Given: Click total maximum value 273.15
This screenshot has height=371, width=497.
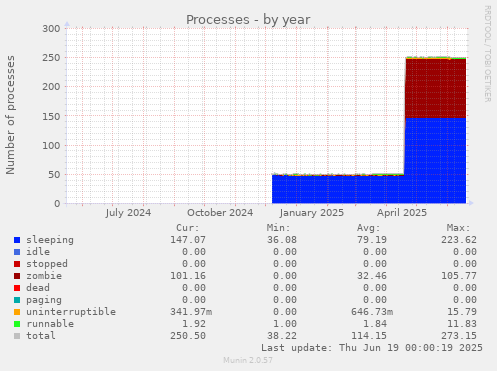Looking at the screenshot, I should click(x=459, y=336).
